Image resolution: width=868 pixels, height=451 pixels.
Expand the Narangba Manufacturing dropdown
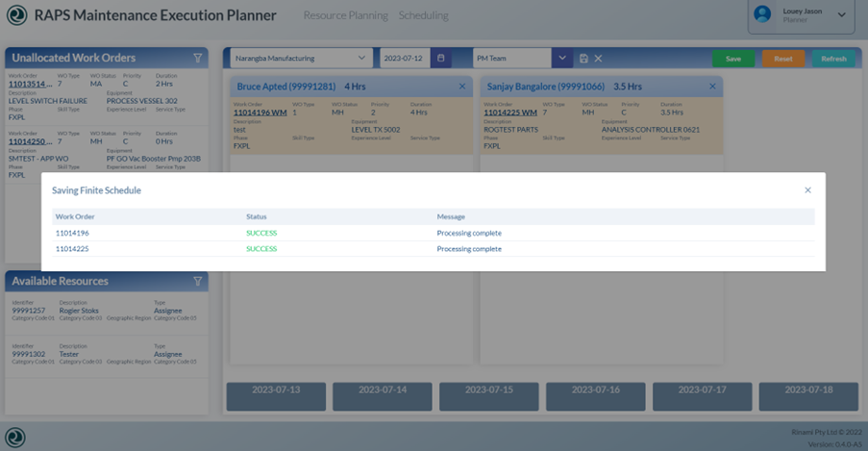[361, 59]
